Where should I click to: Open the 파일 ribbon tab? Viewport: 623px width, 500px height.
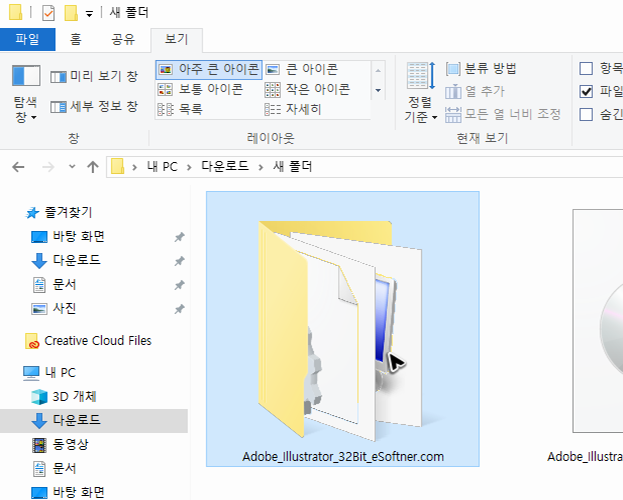click(27, 39)
